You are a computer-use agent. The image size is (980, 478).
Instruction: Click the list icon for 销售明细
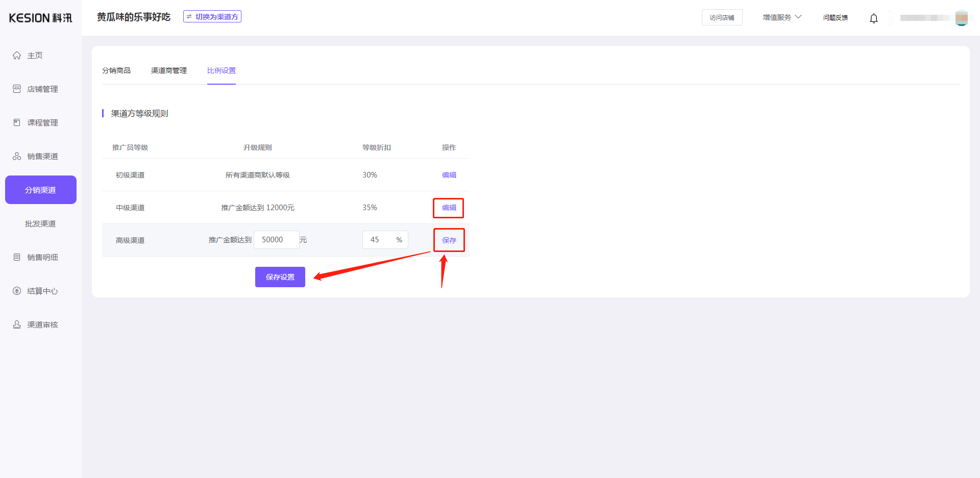pos(17,257)
